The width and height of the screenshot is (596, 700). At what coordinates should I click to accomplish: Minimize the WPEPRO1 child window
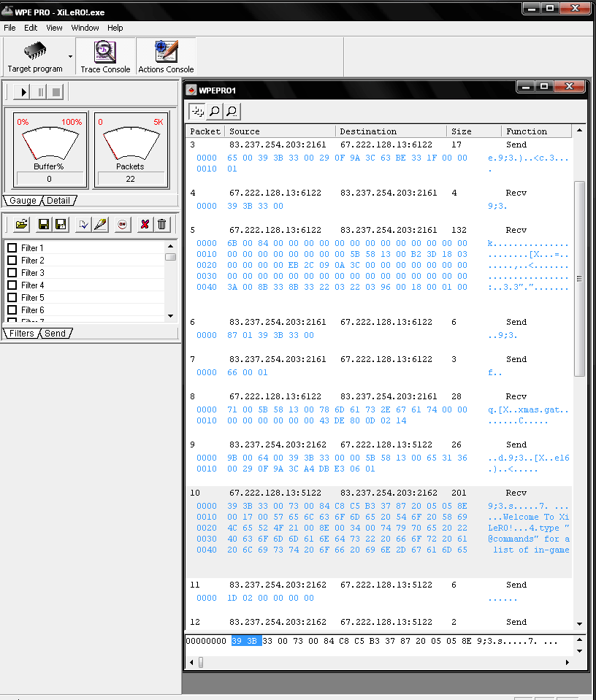pos(526,86)
